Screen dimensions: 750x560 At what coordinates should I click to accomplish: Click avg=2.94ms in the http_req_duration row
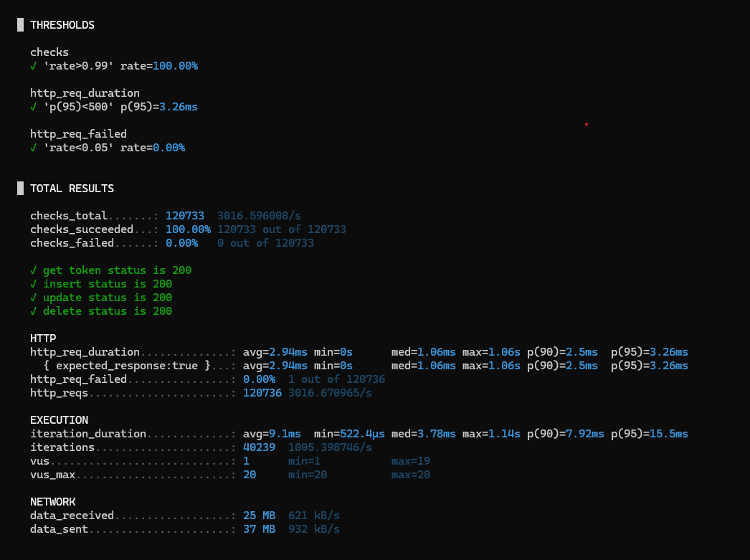point(275,353)
